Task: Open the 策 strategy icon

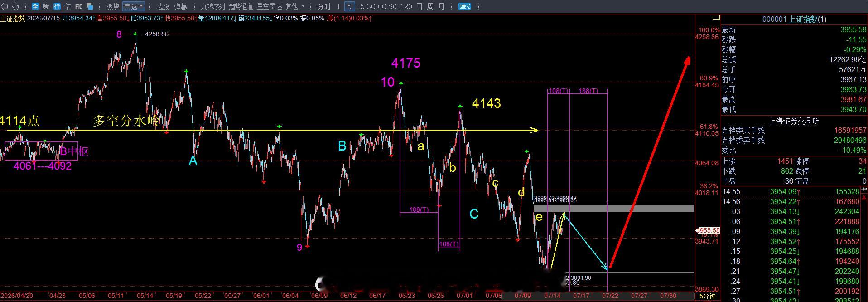Action: pyautogui.click(x=46, y=6)
